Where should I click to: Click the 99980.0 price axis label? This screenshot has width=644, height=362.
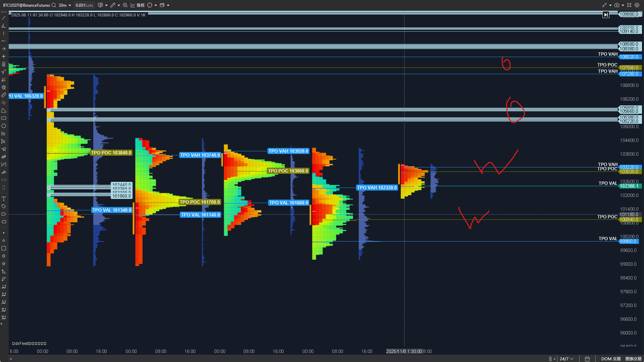click(629, 241)
